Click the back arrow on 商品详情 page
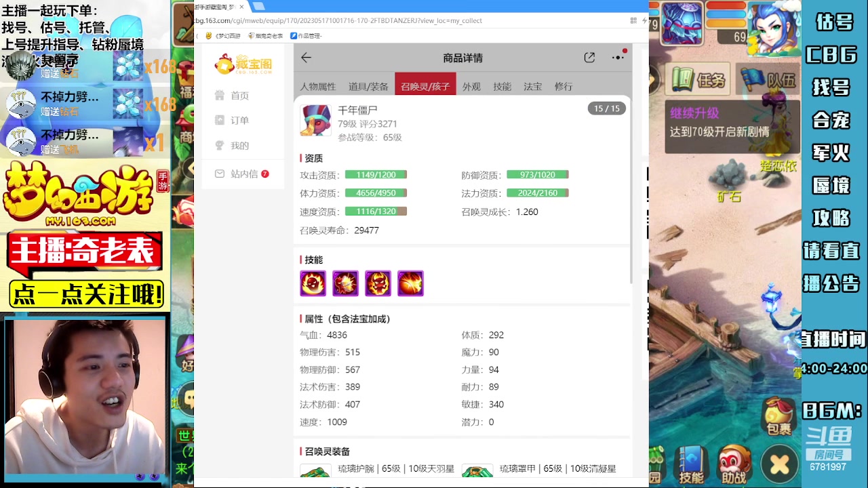This screenshot has height=488, width=868. 306,58
